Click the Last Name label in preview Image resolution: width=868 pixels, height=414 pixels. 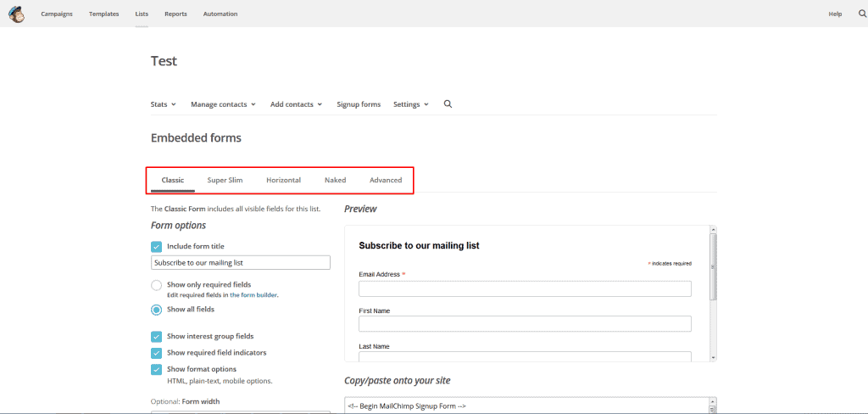coord(374,346)
